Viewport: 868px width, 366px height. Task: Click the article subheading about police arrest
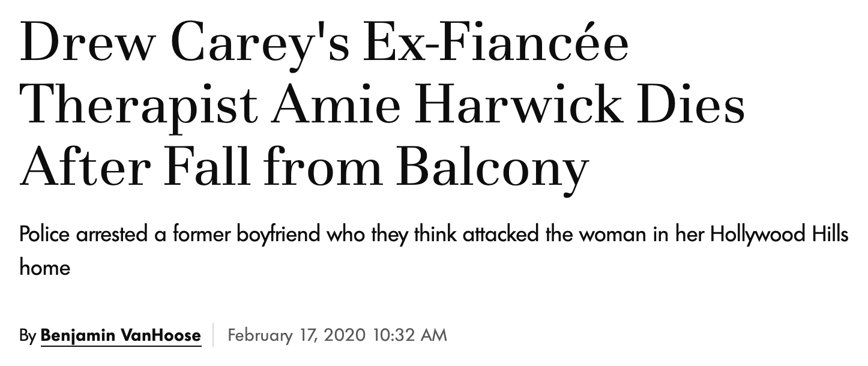[x=433, y=250]
